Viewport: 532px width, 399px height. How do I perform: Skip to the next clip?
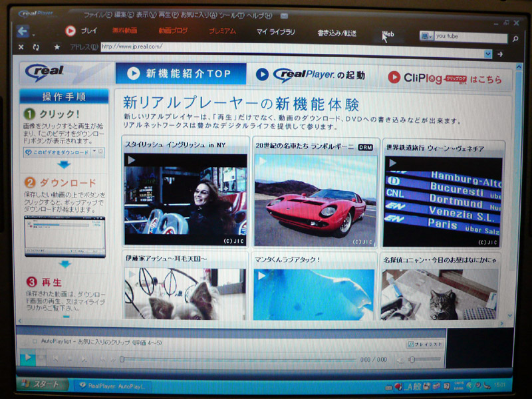[x=84, y=358]
